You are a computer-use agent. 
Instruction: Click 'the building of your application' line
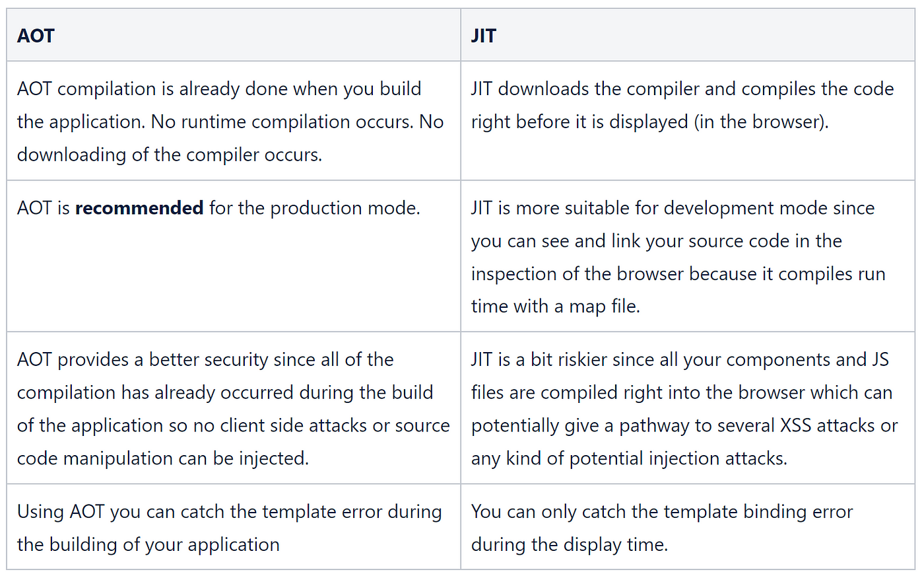click(148, 545)
